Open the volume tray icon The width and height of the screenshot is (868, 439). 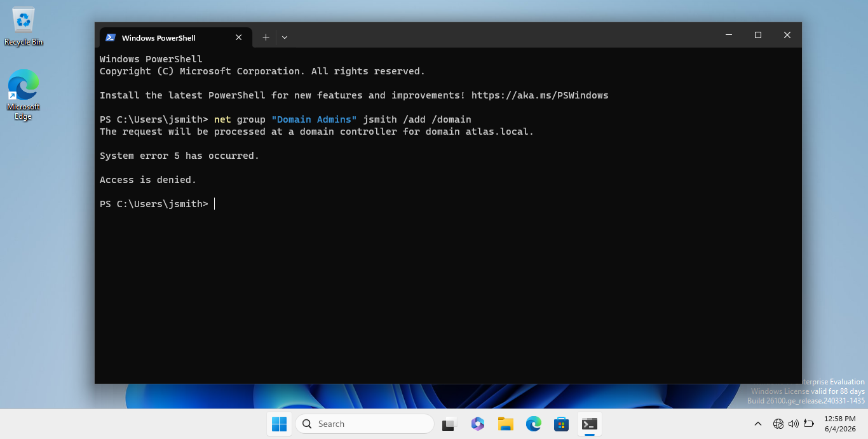pos(793,424)
